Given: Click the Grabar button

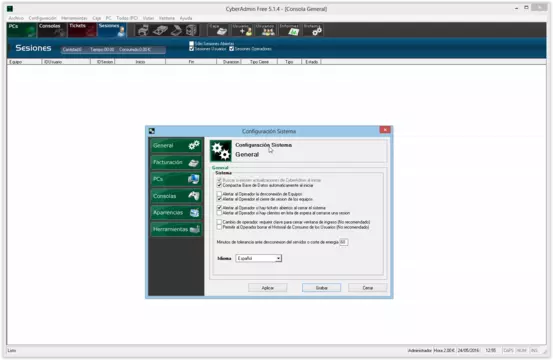Looking at the screenshot, I should click(321, 288).
